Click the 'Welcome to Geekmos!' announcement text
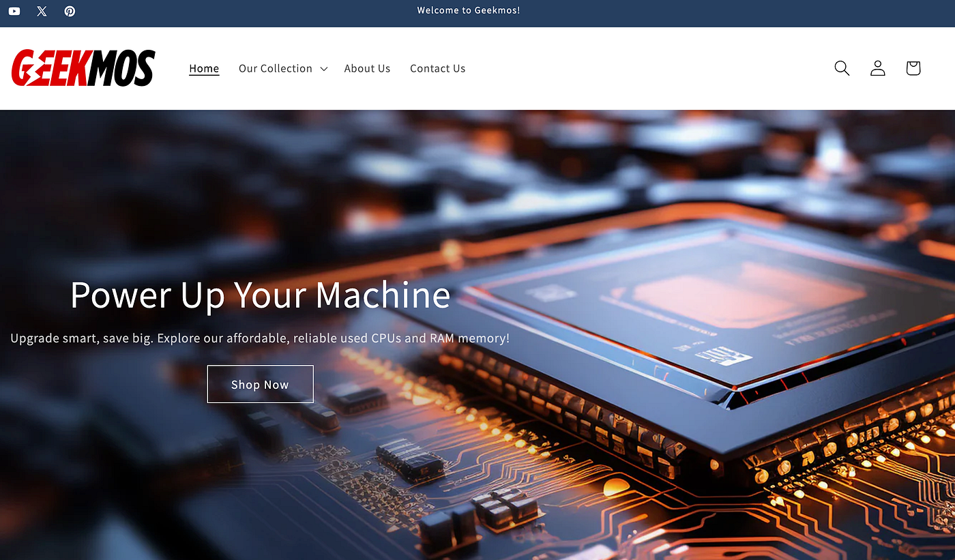 [469, 10]
